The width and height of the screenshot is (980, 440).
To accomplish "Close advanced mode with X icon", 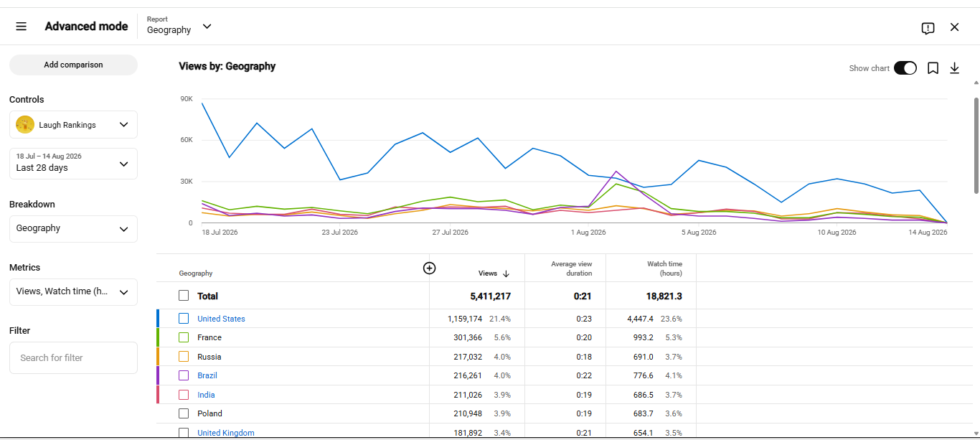I will [954, 27].
